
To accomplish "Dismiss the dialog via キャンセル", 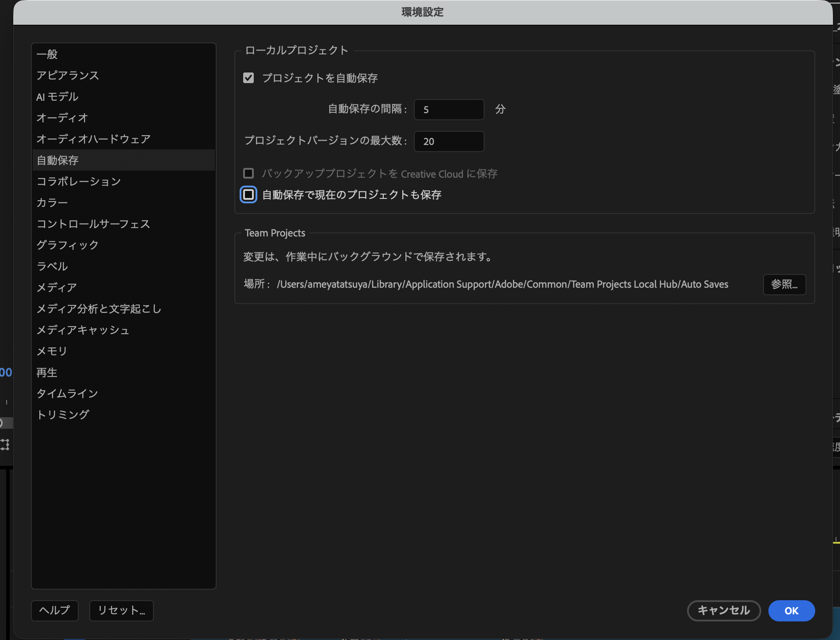I will [x=724, y=611].
